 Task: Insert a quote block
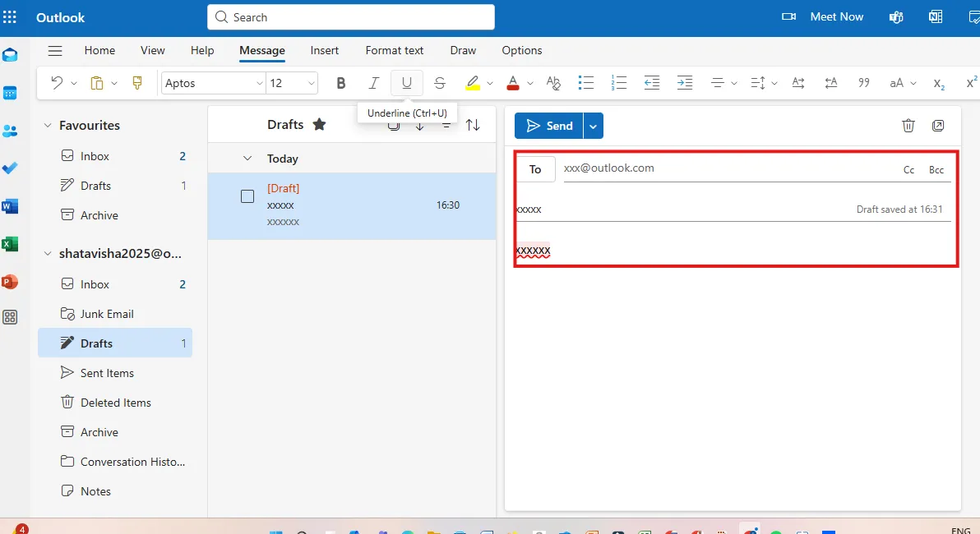tap(864, 82)
